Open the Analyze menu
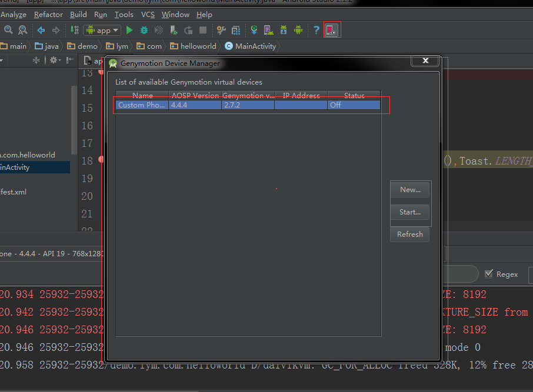The image size is (533, 392). [x=14, y=15]
